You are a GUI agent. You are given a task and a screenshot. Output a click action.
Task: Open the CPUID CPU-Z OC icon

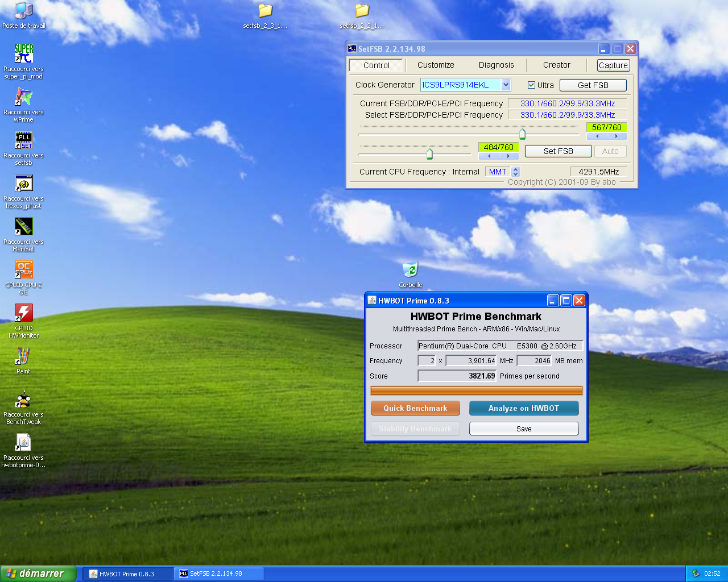coord(23,269)
